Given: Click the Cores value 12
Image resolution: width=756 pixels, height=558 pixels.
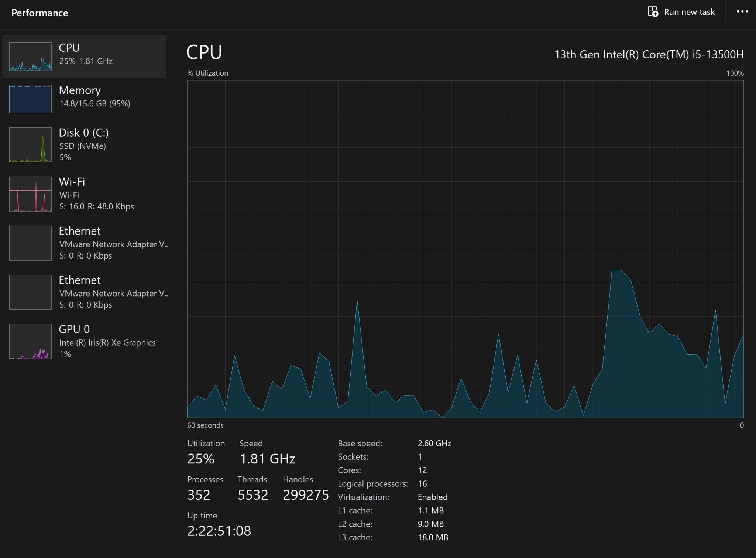Looking at the screenshot, I should click(422, 470).
